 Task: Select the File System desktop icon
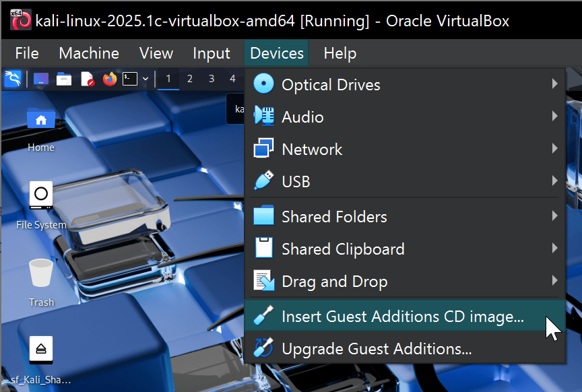point(41,206)
